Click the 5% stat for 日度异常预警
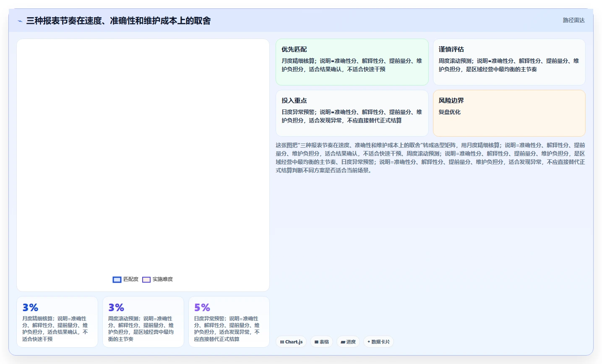 tap(202, 307)
